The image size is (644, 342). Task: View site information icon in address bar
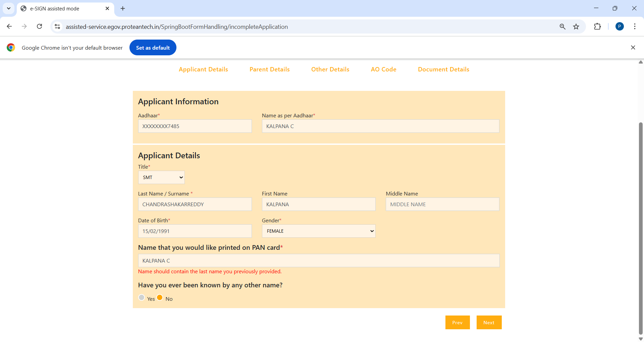pyautogui.click(x=57, y=26)
